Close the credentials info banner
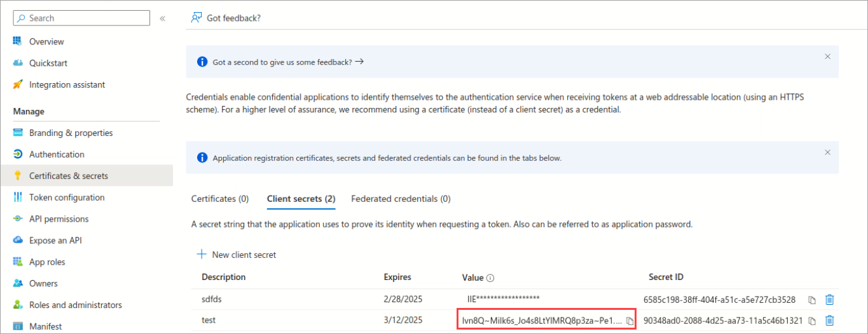Screen dimensions: 868x334 click(827, 152)
